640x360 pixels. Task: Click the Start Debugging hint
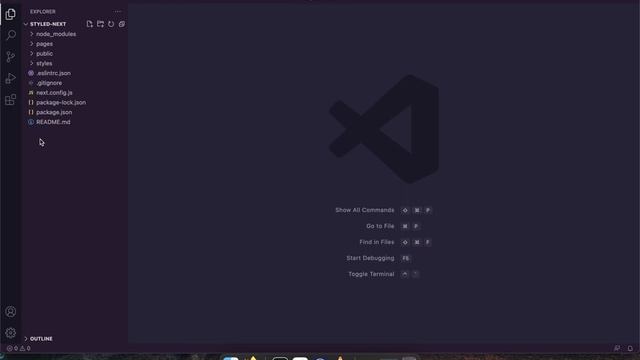click(x=370, y=258)
